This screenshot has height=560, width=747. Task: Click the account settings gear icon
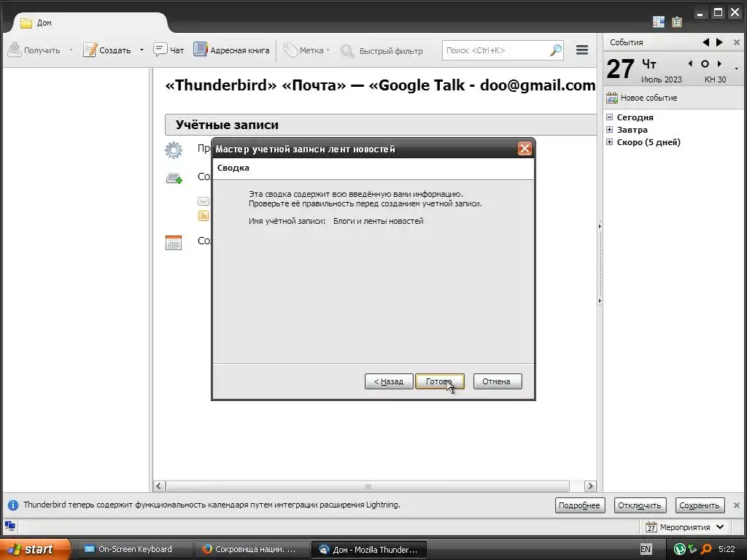point(174,150)
